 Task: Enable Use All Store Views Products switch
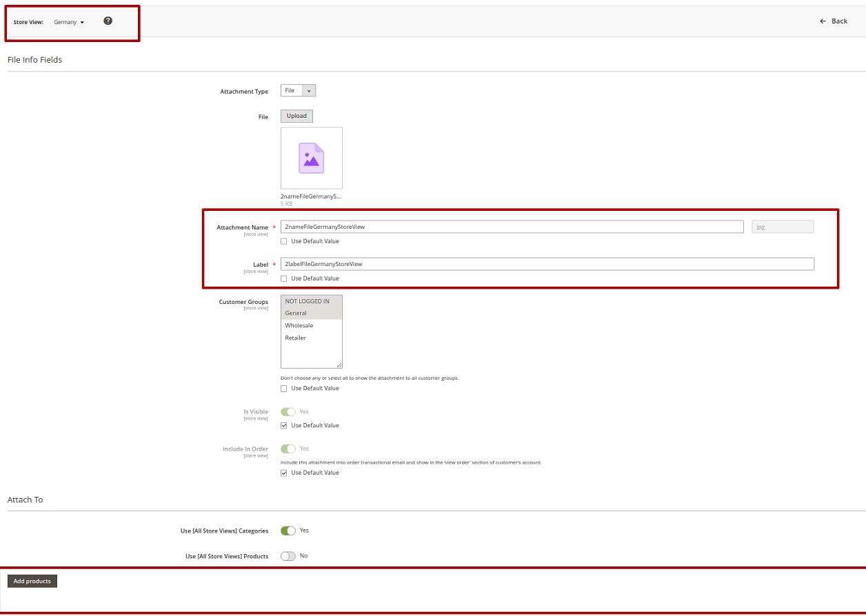pos(288,556)
